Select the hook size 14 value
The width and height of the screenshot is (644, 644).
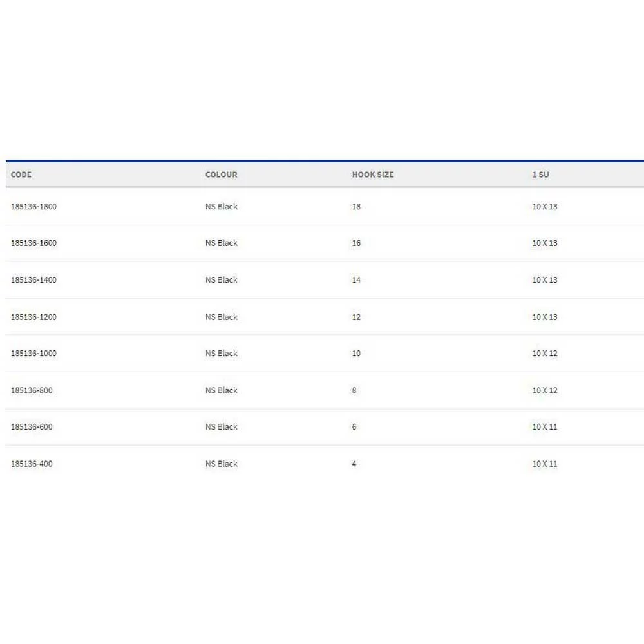(356, 280)
